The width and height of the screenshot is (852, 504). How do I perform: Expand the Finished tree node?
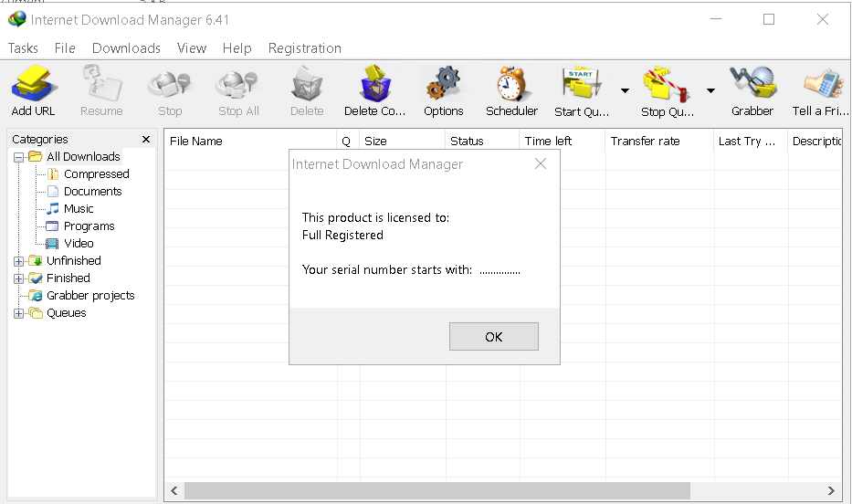coord(18,278)
